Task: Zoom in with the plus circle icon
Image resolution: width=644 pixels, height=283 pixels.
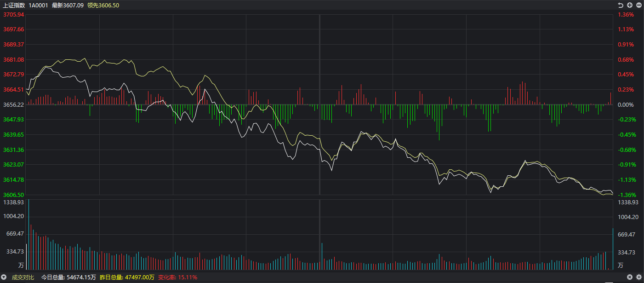Action: tap(630, 5)
